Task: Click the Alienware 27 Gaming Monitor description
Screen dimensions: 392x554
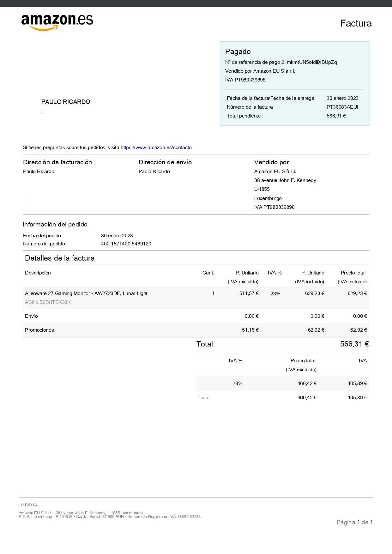Action: (86, 293)
